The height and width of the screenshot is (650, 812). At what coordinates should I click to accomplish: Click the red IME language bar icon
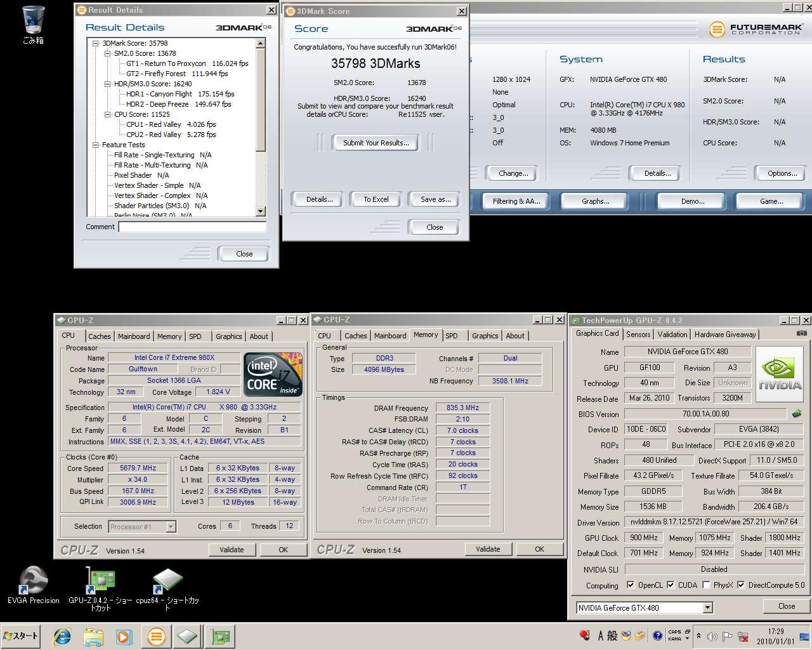585,635
